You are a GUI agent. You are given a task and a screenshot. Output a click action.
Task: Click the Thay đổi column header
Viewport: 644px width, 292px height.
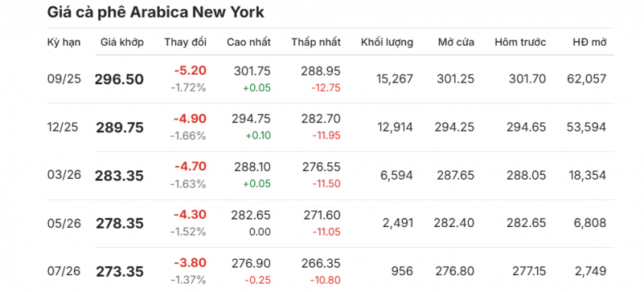coord(185,42)
